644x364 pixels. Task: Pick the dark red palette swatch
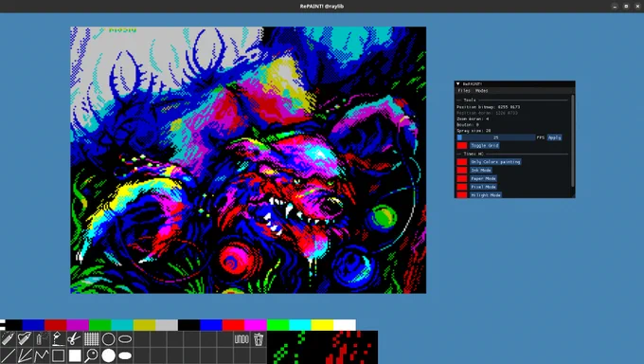tap(56, 325)
